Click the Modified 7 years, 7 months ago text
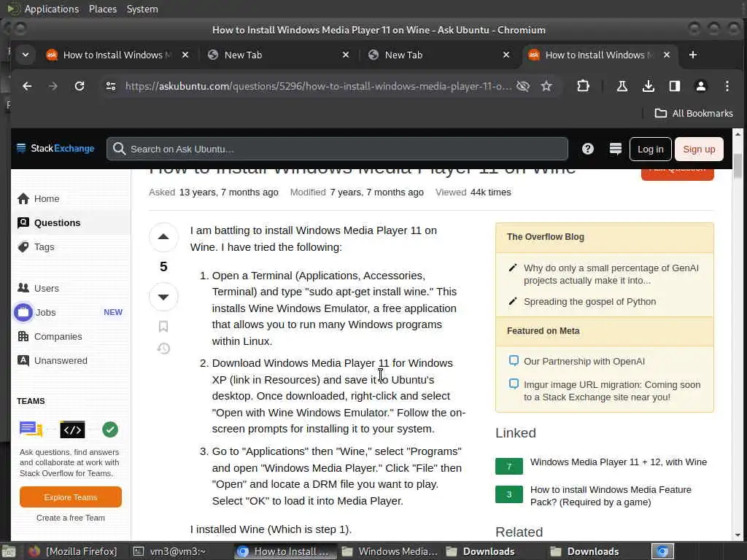 (356, 192)
